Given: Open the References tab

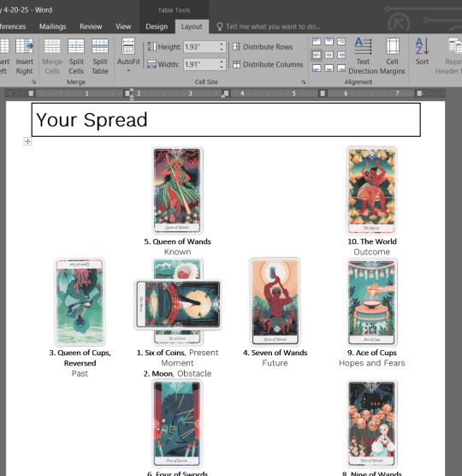Looking at the screenshot, I should (13, 27).
